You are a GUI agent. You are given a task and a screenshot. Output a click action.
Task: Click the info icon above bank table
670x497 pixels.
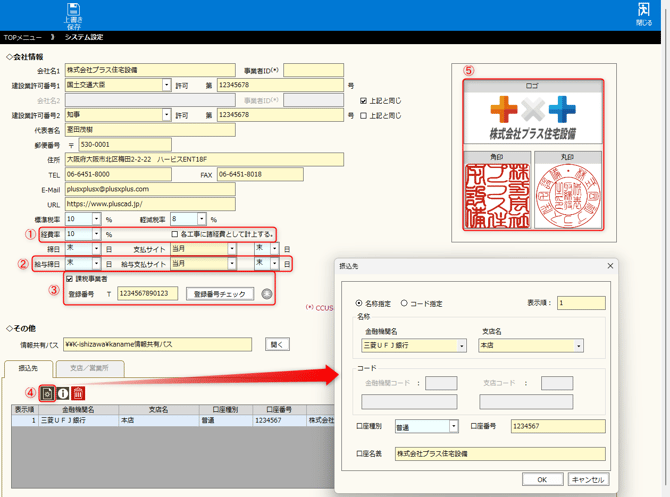[x=62, y=393]
